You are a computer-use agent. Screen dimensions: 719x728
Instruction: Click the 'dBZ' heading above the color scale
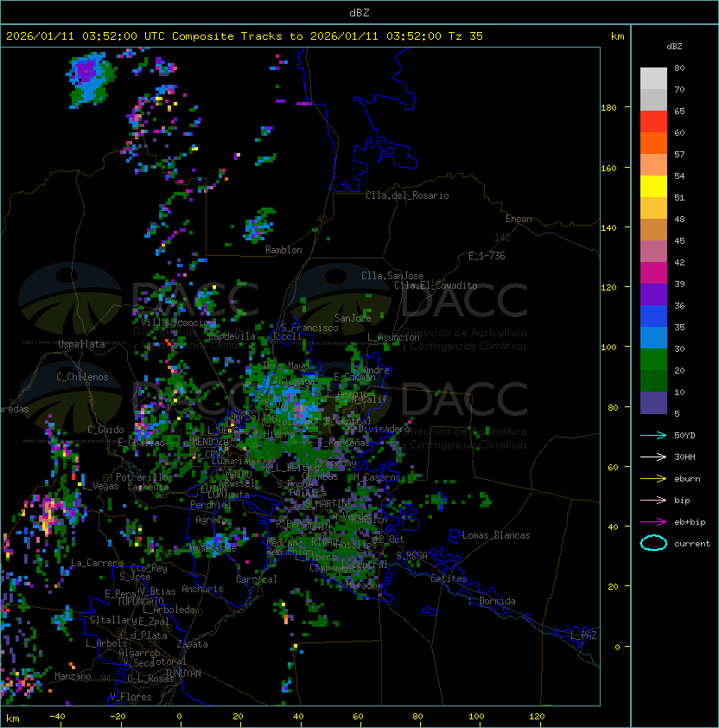[x=674, y=47]
